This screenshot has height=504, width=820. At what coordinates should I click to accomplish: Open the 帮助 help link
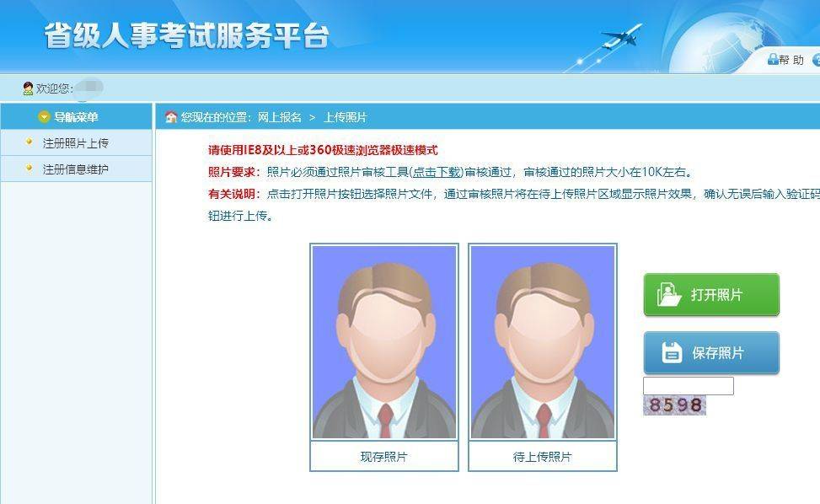click(x=791, y=60)
